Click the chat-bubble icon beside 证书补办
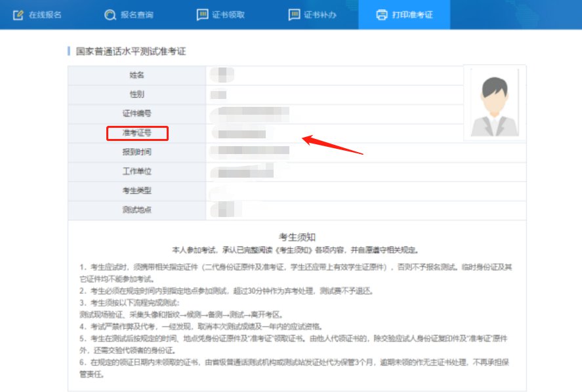582x392 pixels. click(x=295, y=14)
